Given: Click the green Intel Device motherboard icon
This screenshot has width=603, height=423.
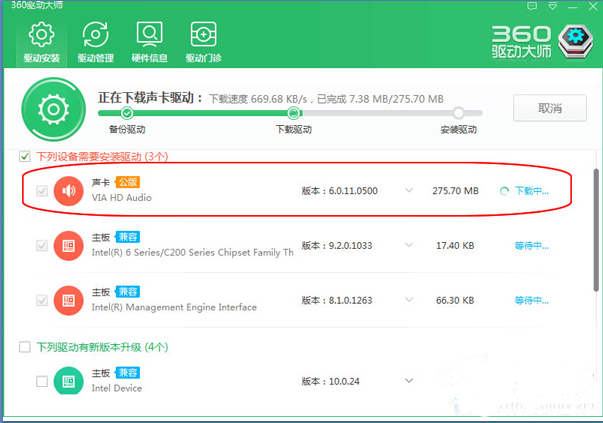Looking at the screenshot, I should coord(68,381).
